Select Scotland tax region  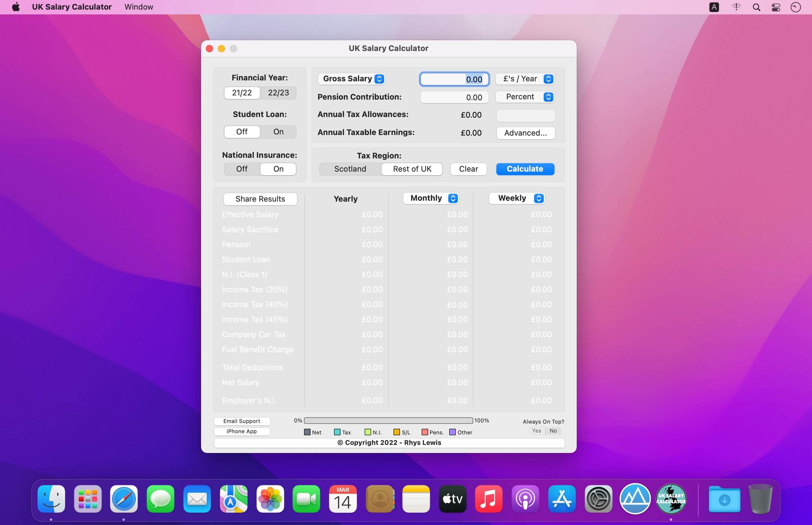(x=350, y=169)
